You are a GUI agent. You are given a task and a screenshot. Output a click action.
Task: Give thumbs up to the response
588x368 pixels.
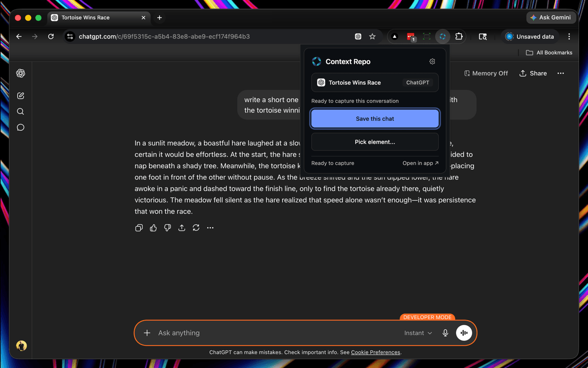pos(153,228)
